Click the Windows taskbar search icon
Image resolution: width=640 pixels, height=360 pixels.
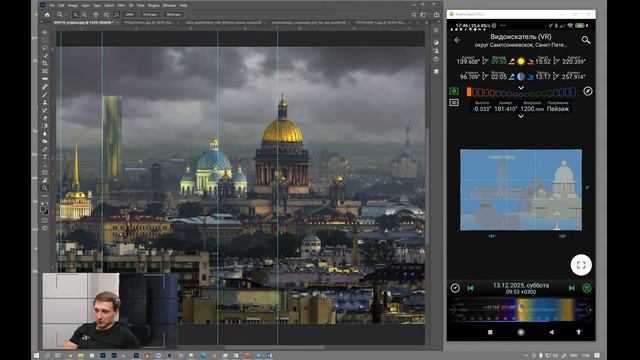(x=47, y=356)
